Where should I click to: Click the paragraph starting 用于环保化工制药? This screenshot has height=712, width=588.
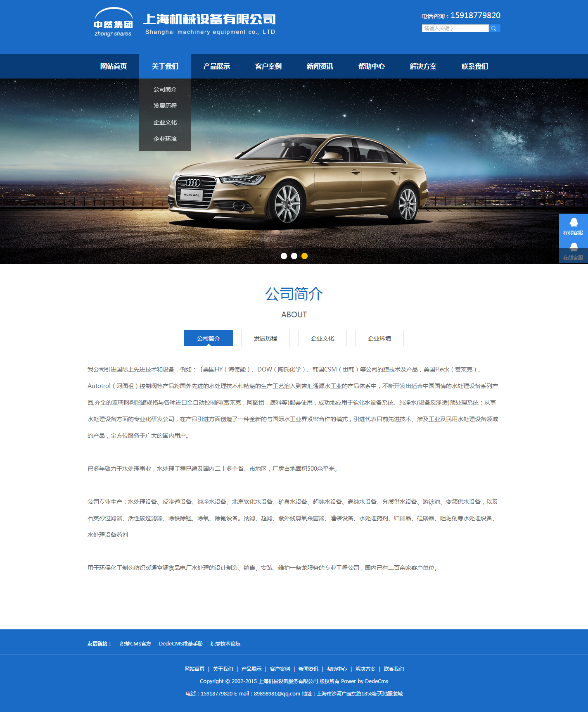click(x=263, y=568)
